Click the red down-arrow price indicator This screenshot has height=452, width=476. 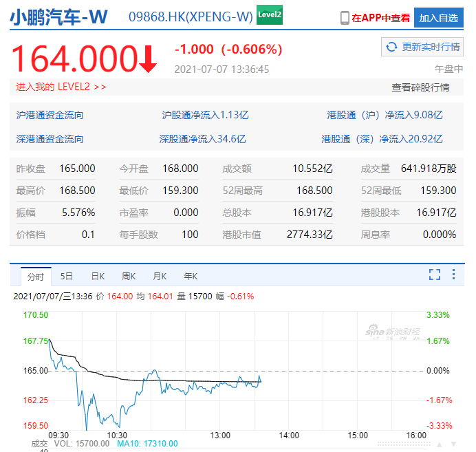pyautogui.click(x=148, y=59)
